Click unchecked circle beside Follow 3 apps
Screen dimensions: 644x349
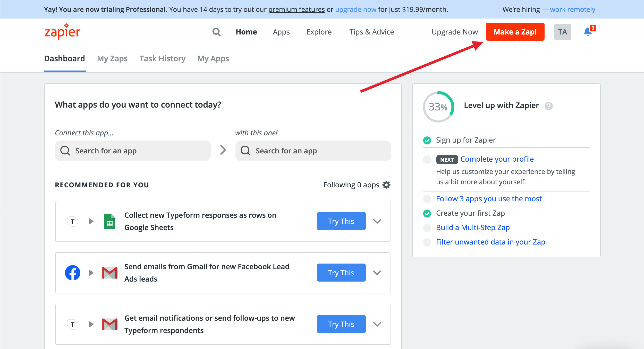[427, 199]
